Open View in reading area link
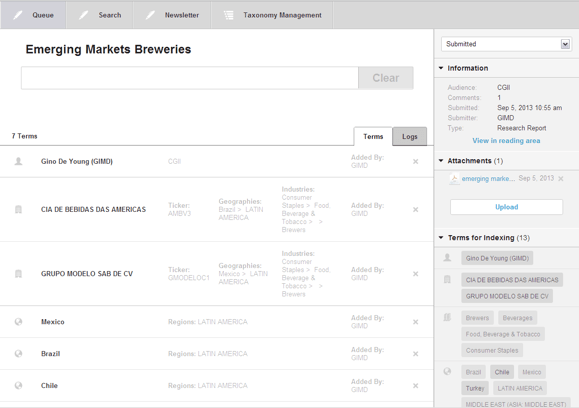The height and width of the screenshot is (408, 579). coord(506,141)
